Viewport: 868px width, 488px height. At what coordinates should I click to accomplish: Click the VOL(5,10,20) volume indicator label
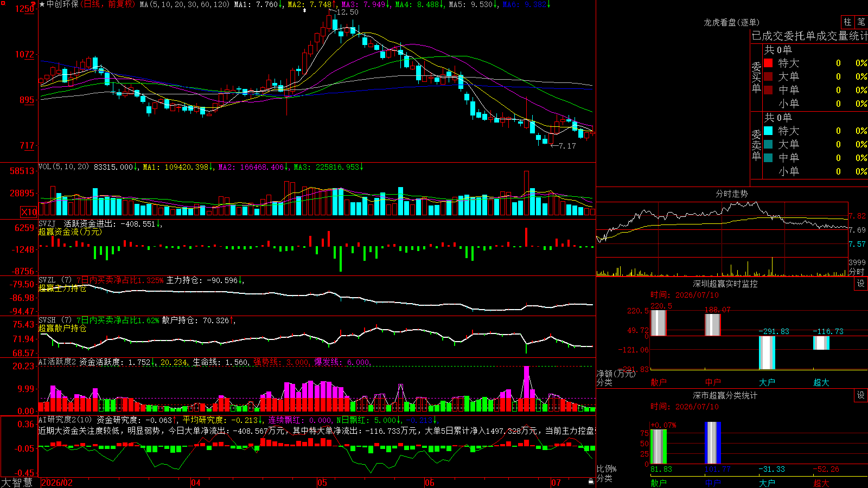pos(63,167)
